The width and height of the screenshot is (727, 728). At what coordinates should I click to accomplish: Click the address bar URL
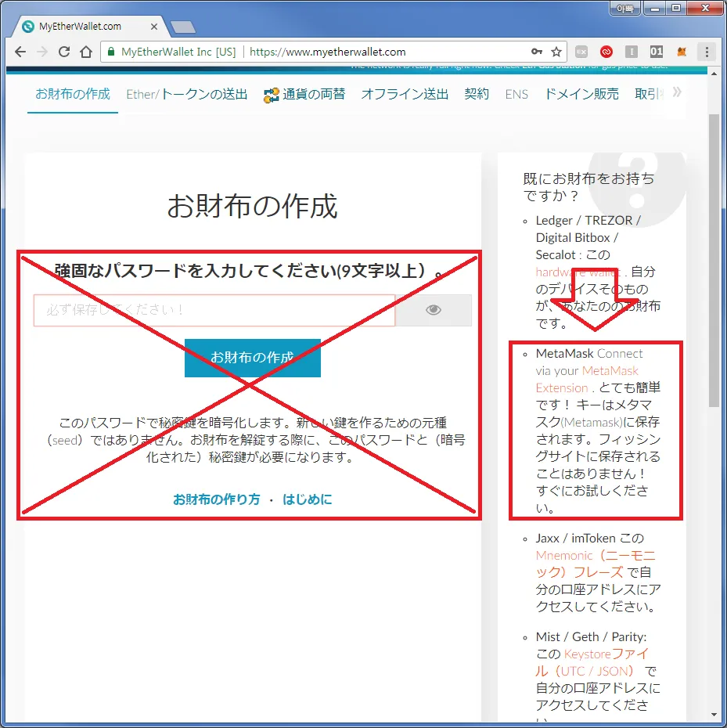click(x=327, y=52)
